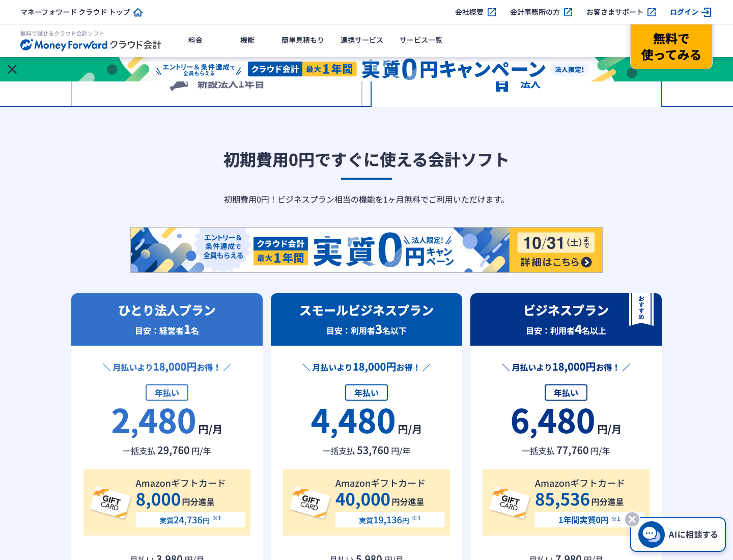Viewport: 733px width, 560px height.
Task: Click gift card icon in ビジネスプラン
Action: [510, 502]
